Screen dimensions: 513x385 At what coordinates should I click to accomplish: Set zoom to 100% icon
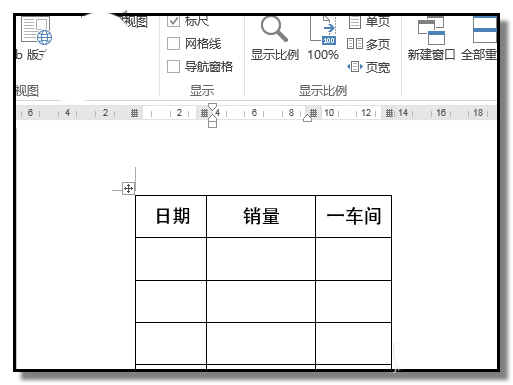pyautogui.click(x=323, y=31)
